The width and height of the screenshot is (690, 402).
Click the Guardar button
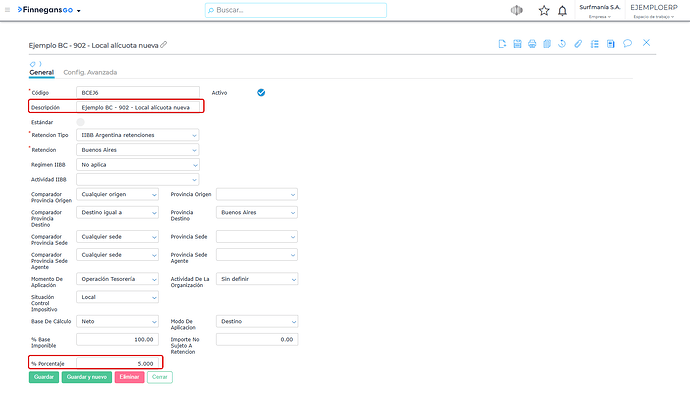(44, 377)
